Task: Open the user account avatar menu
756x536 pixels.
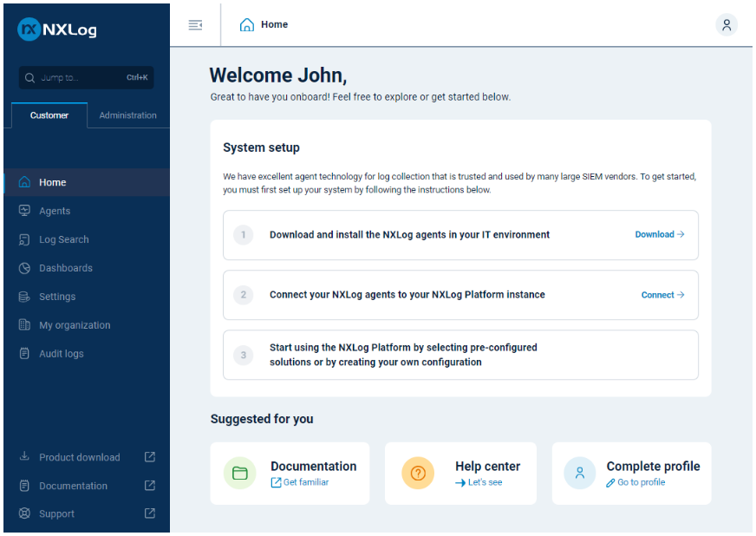Action: click(x=727, y=24)
